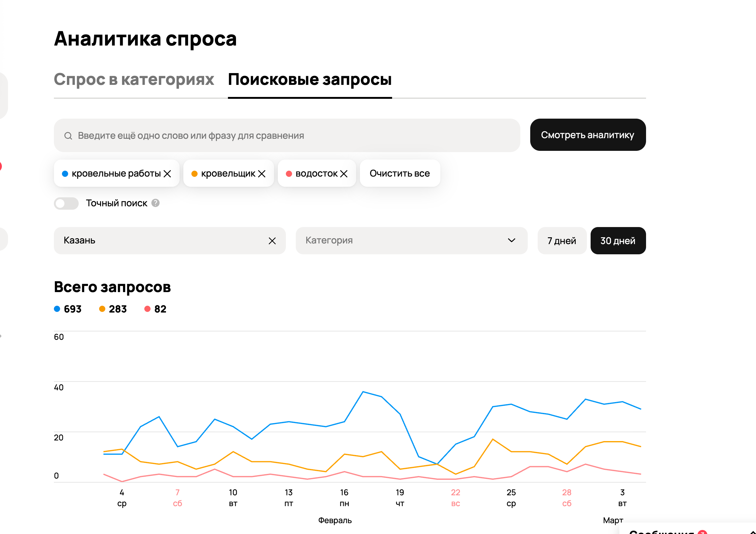Click the question mark help icon near Точный поиск
Image resolution: width=756 pixels, height=534 pixels.
(x=155, y=203)
